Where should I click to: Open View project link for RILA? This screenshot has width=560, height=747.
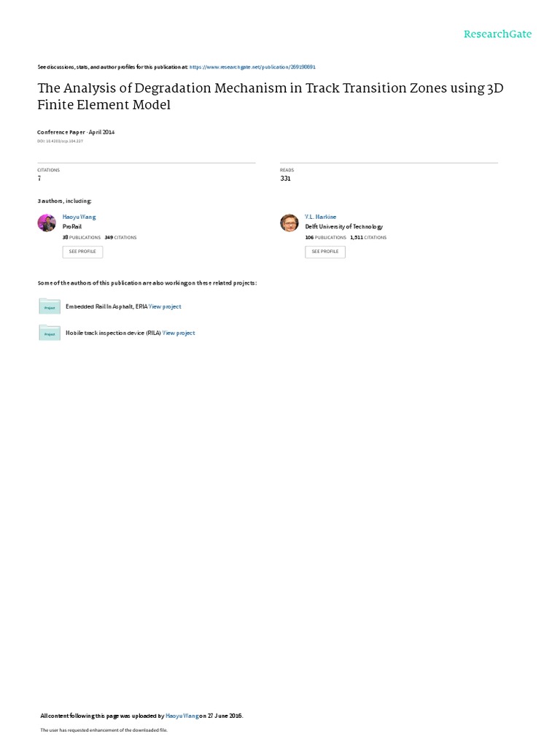click(179, 333)
